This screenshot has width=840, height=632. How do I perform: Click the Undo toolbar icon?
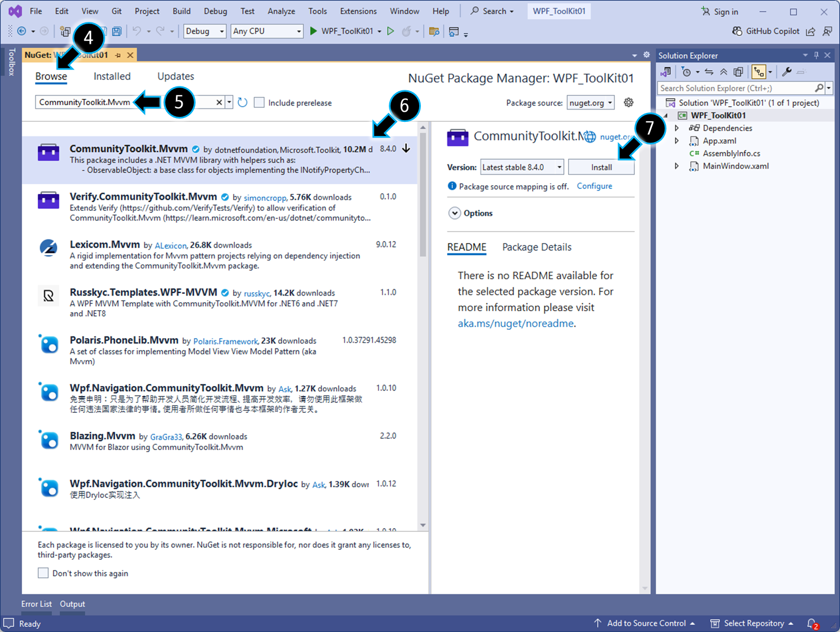[x=137, y=31]
